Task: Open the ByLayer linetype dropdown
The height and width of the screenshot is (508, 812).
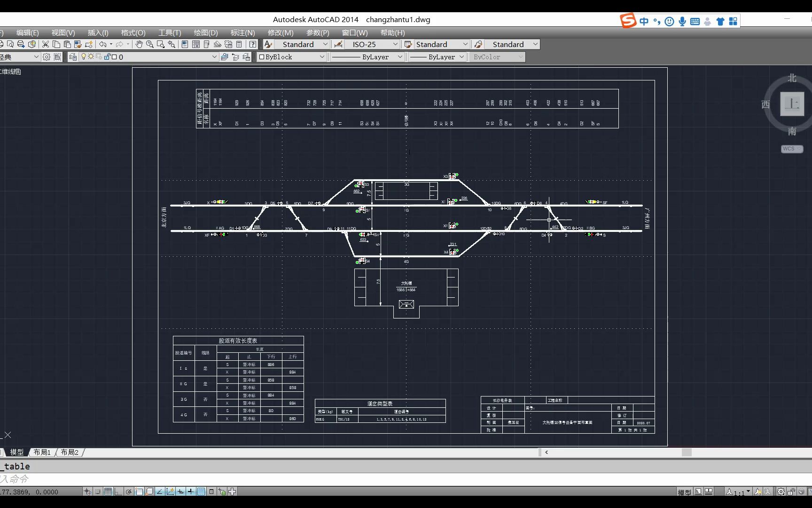Action: coord(400,57)
